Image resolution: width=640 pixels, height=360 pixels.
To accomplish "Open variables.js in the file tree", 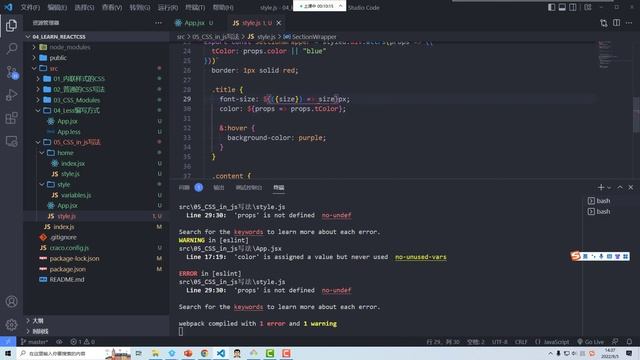I will coord(76,195).
